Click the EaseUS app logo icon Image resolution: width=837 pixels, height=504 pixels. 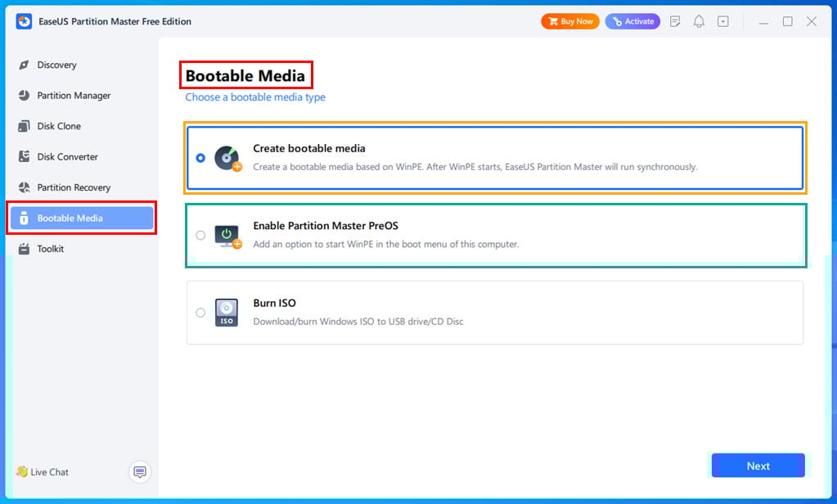(x=24, y=21)
